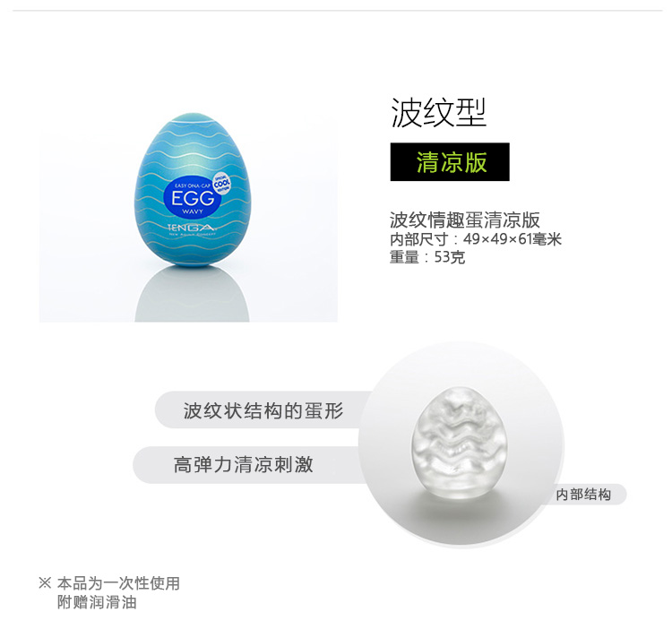Click the 附赠润滑油 note text

click(x=97, y=602)
